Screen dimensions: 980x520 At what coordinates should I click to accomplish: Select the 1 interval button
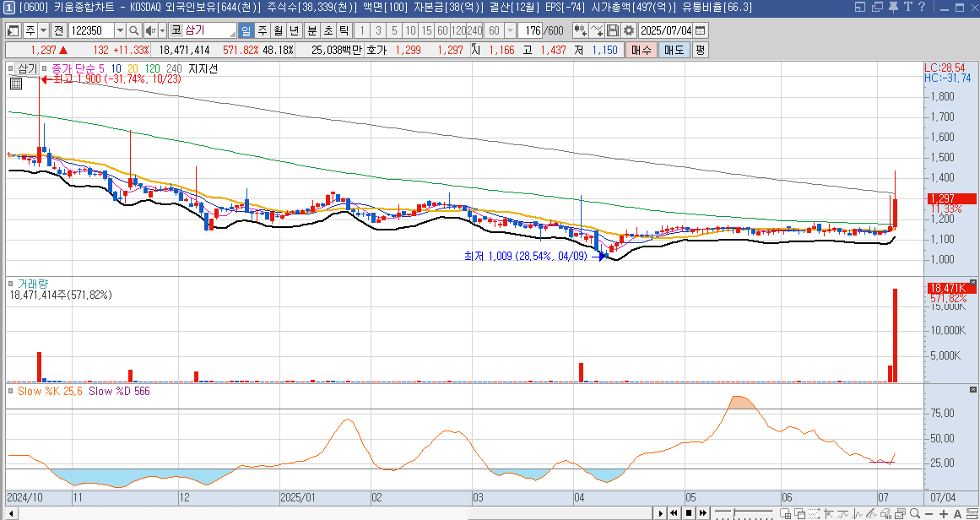click(x=362, y=30)
